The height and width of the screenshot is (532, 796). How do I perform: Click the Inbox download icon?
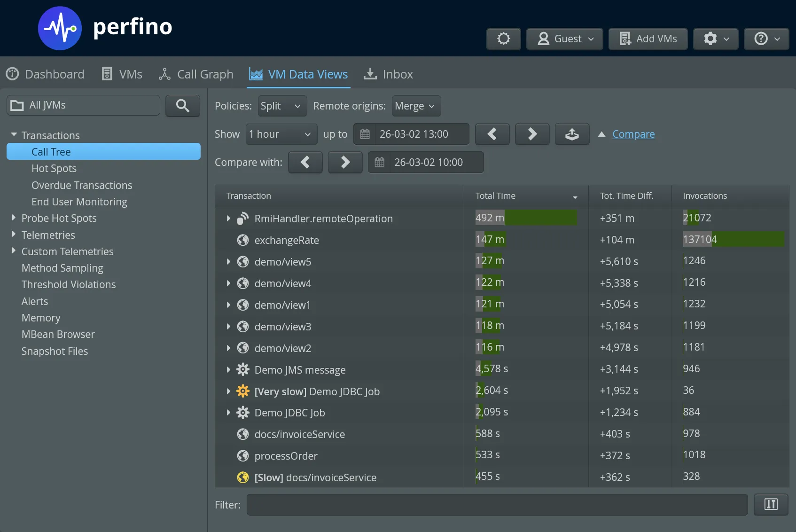click(371, 74)
